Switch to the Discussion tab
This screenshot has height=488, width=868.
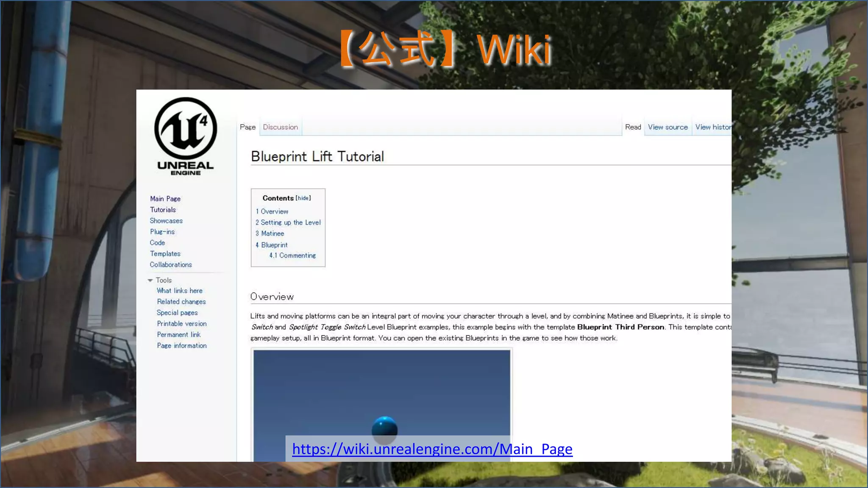point(280,127)
